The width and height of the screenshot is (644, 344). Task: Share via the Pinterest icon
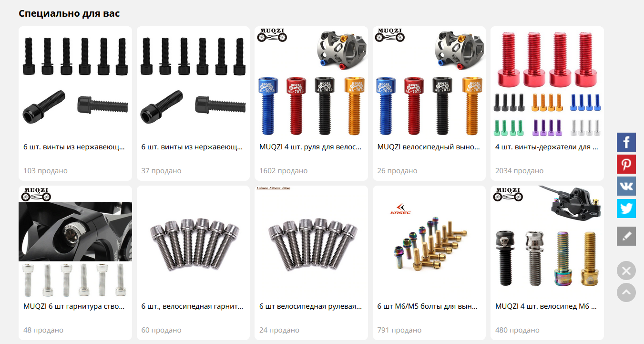click(x=626, y=164)
